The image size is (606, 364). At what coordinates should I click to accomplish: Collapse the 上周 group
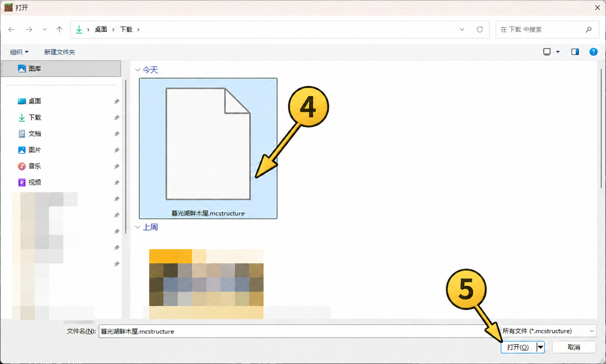click(137, 227)
